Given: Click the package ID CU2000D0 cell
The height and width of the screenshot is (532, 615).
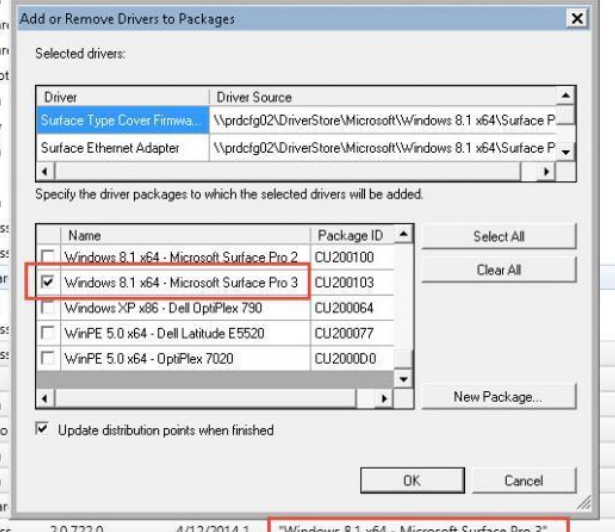Looking at the screenshot, I should [352, 359].
